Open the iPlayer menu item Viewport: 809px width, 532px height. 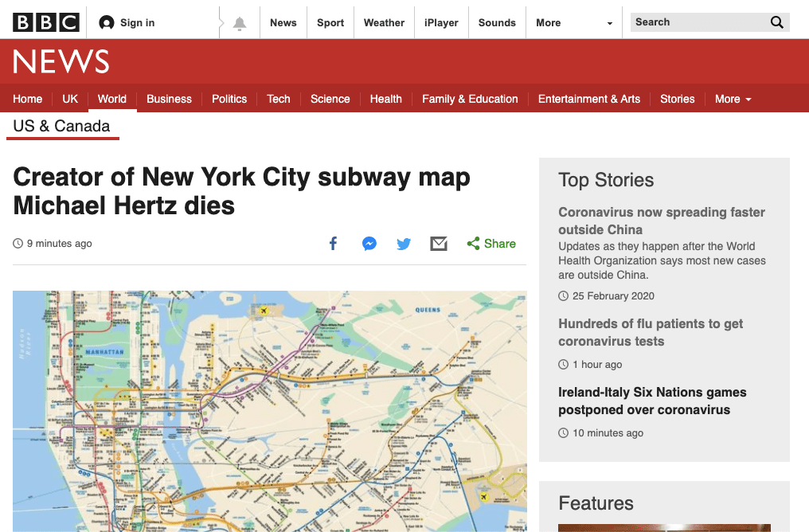pyautogui.click(x=440, y=22)
